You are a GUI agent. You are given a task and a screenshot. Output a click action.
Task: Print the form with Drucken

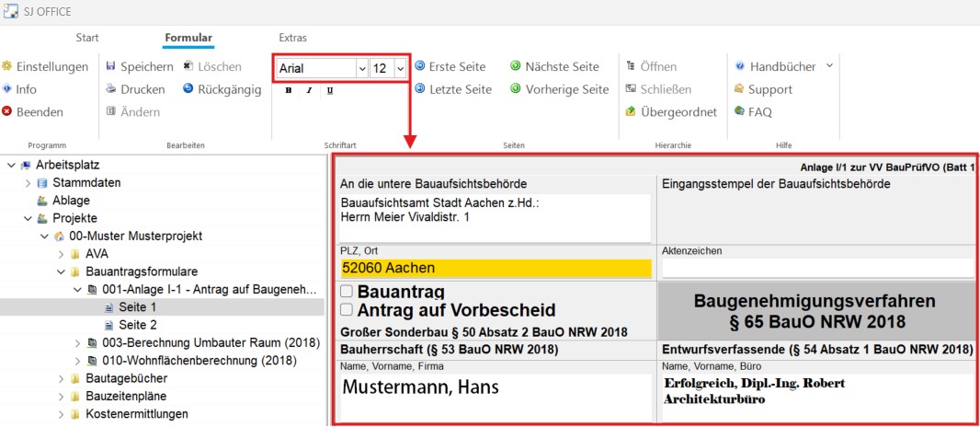point(110,89)
